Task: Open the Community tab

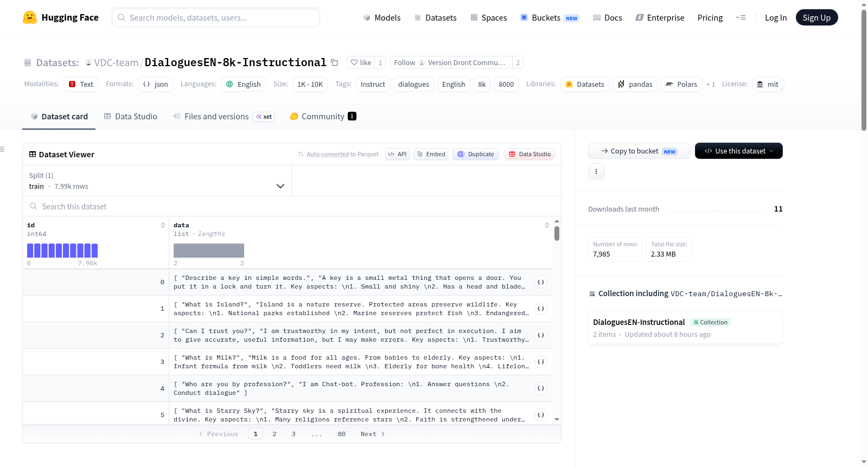Action: click(x=323, y=116)
